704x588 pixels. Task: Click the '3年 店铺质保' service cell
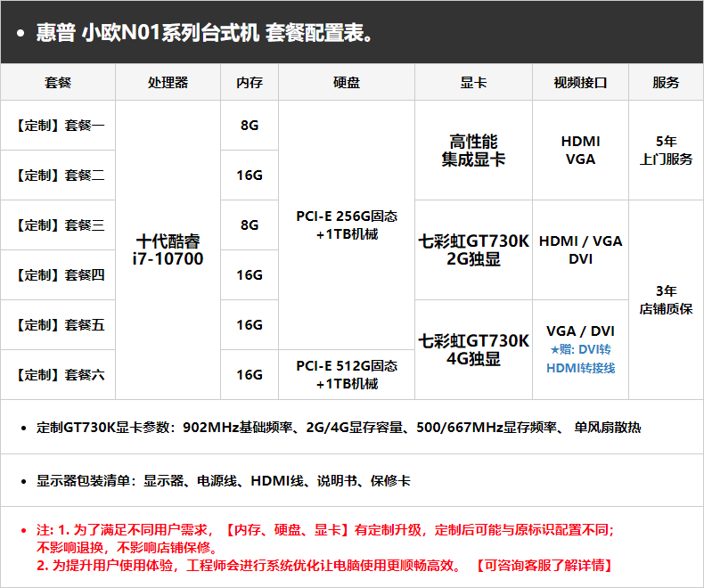pyautogui.click(x=666, y=300)
